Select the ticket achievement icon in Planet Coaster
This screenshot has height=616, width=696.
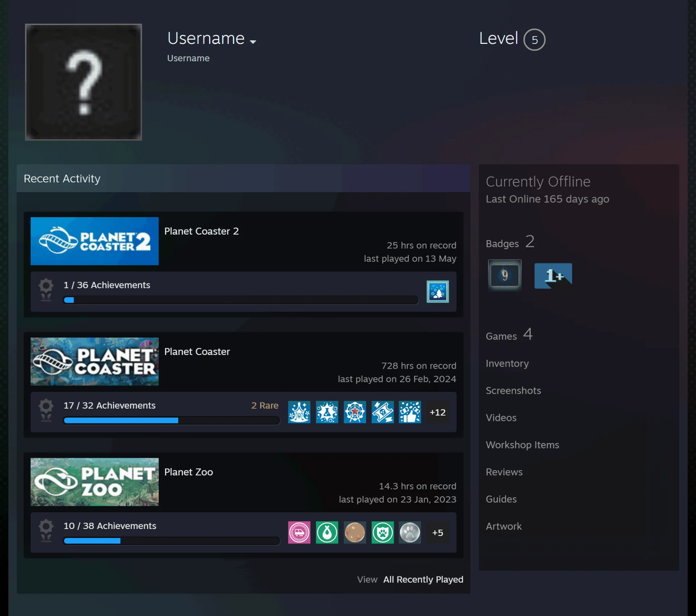point(382,412)
